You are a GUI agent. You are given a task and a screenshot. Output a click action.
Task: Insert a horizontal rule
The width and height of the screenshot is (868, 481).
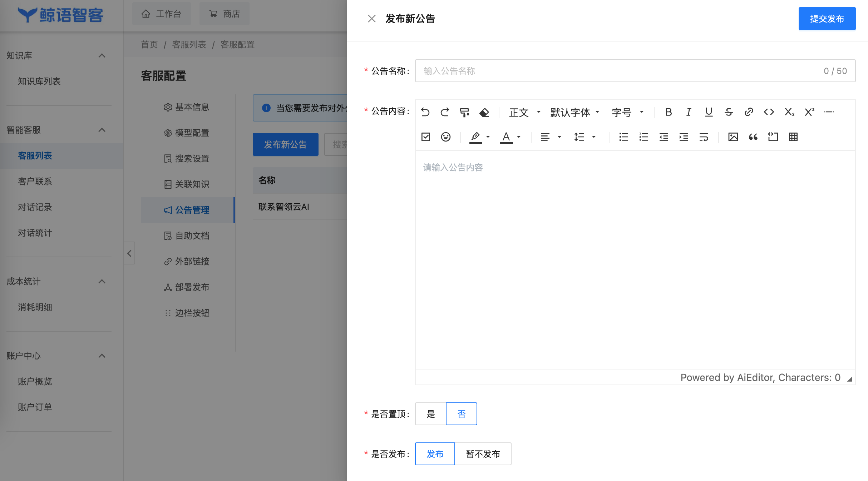click(829, 112)
